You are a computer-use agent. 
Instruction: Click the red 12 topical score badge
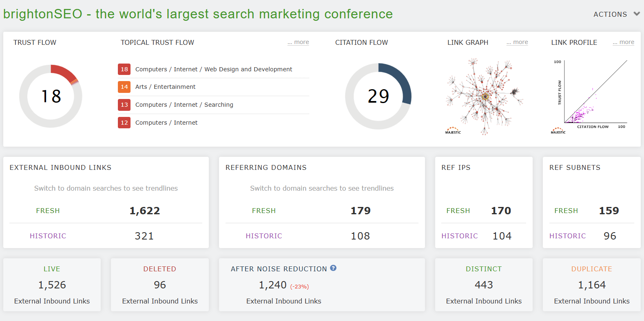[x=124, y=123]
